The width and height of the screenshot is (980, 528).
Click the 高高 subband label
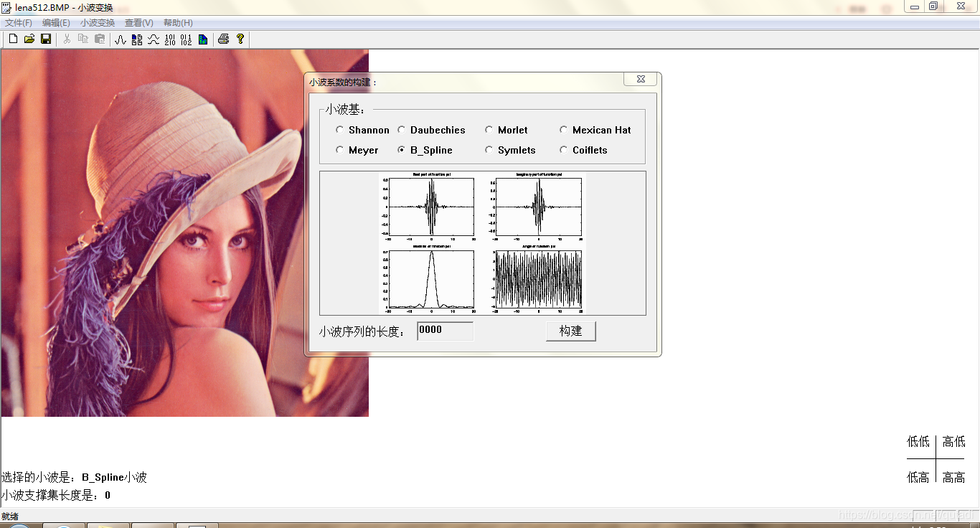[x=954, y=478]
